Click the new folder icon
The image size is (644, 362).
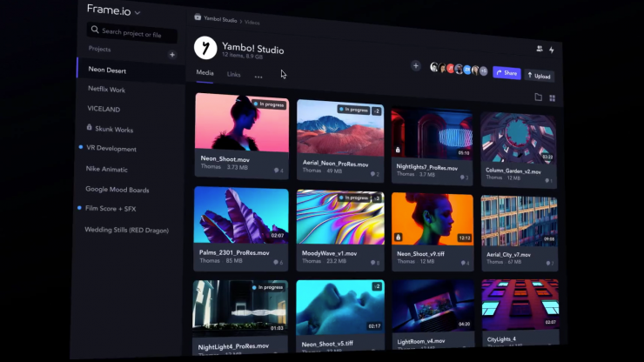538,97
